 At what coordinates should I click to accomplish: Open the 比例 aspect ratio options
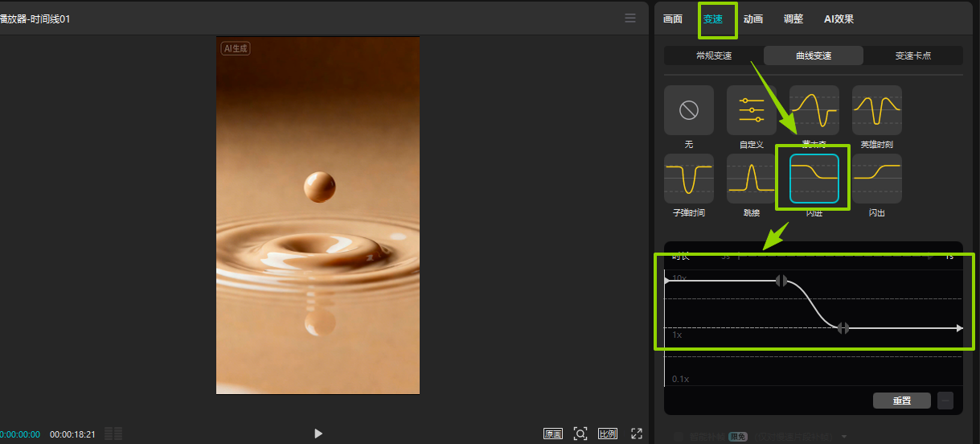pos(607,434)
